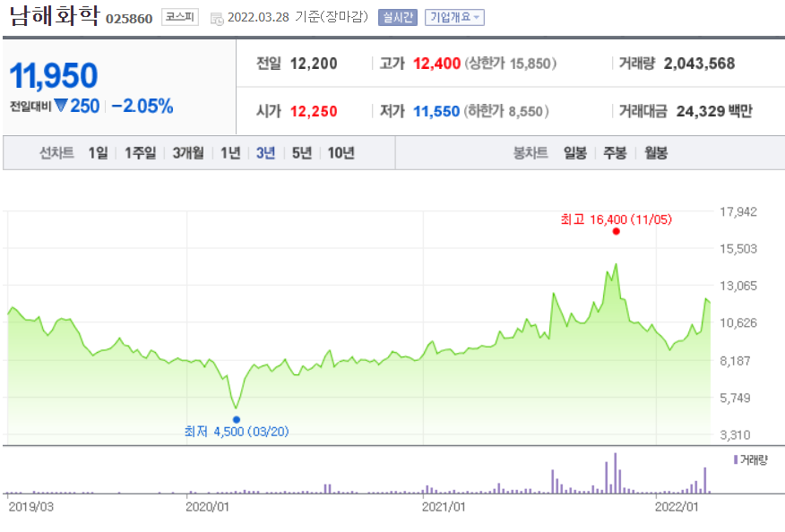Click the blue 최저 4,500 marker dot
This screenshot has height=532, width=785.
coord(237,419)
